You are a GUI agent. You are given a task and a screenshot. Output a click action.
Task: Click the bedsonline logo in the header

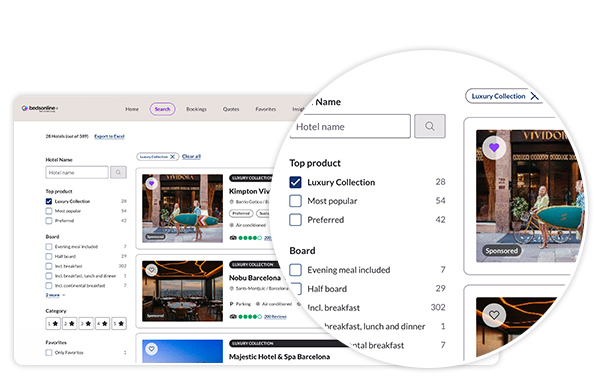pyautogui.click(x=40, y=108)
